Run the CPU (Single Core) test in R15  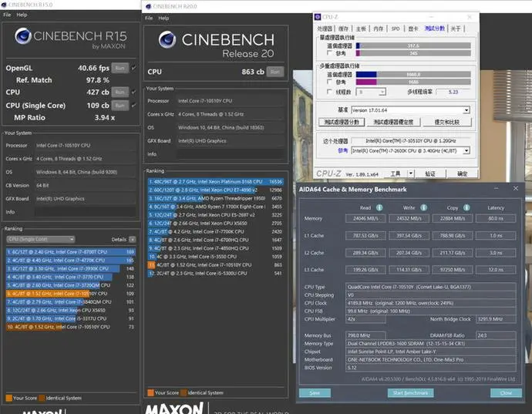[120, 105]
